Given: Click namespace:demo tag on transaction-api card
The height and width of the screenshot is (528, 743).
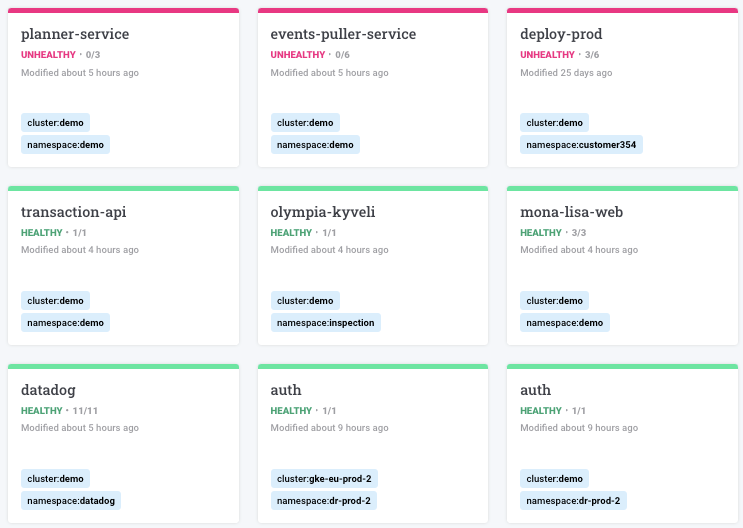Looking at the screenshot, I should pos(65,322).
